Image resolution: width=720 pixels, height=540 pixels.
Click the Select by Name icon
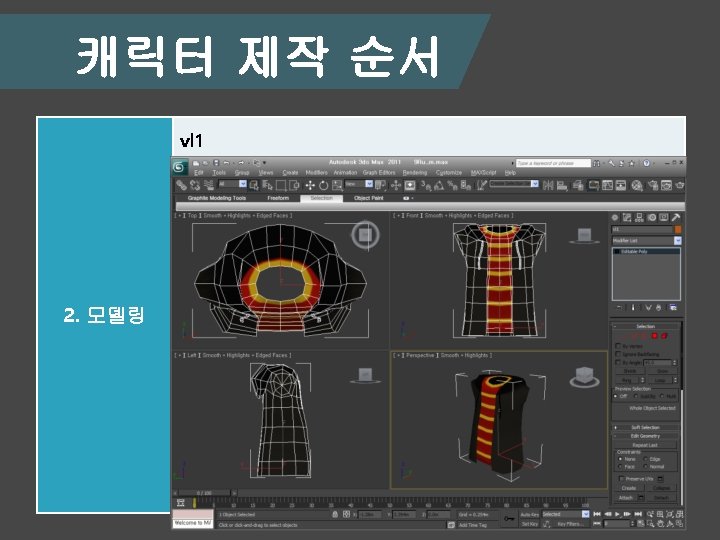[x=267, y=185]
